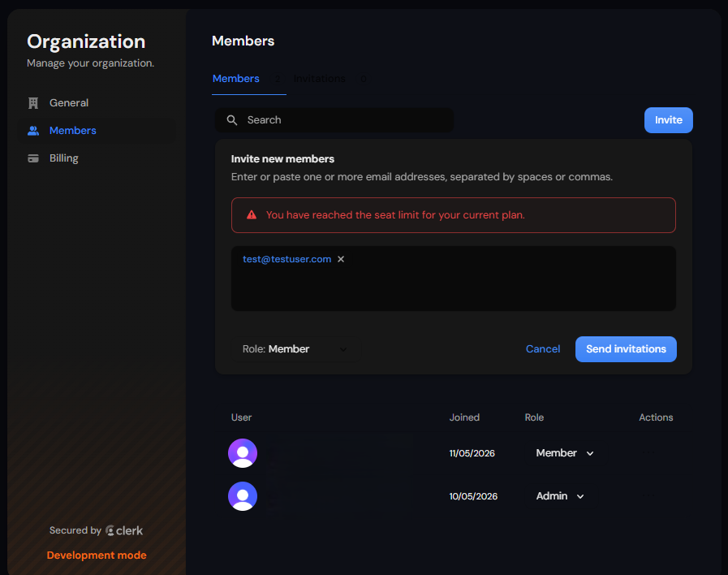The width and height of the screenshot is (728, 575).
Task: Click the Role column header
Action: [x=534, y=417]
